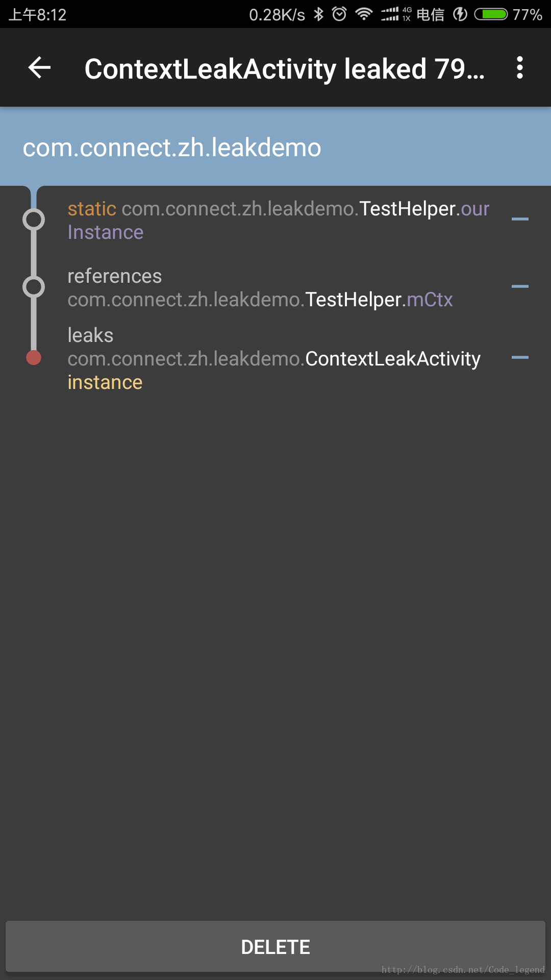Click the cellular signal strength icon
Screen dimensions: 551x980
390,14
